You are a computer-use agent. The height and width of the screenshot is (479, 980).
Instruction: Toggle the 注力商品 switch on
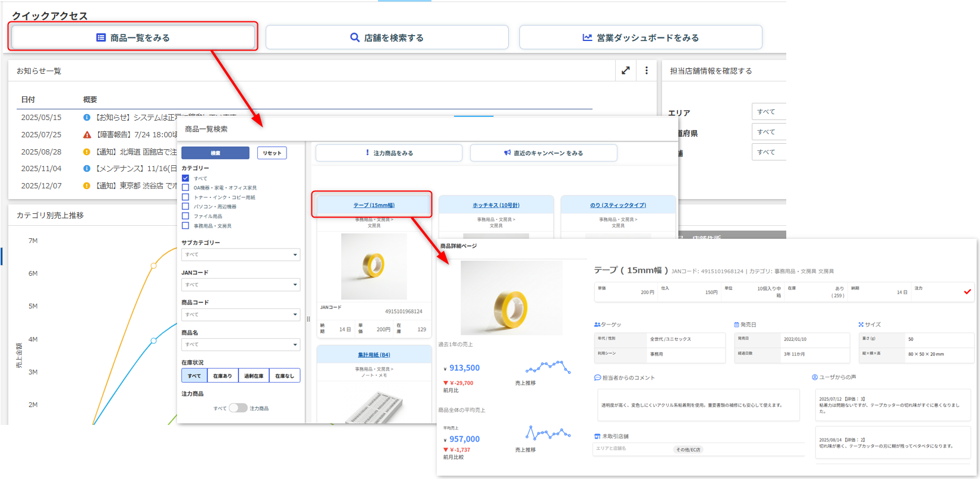[238, 408]
